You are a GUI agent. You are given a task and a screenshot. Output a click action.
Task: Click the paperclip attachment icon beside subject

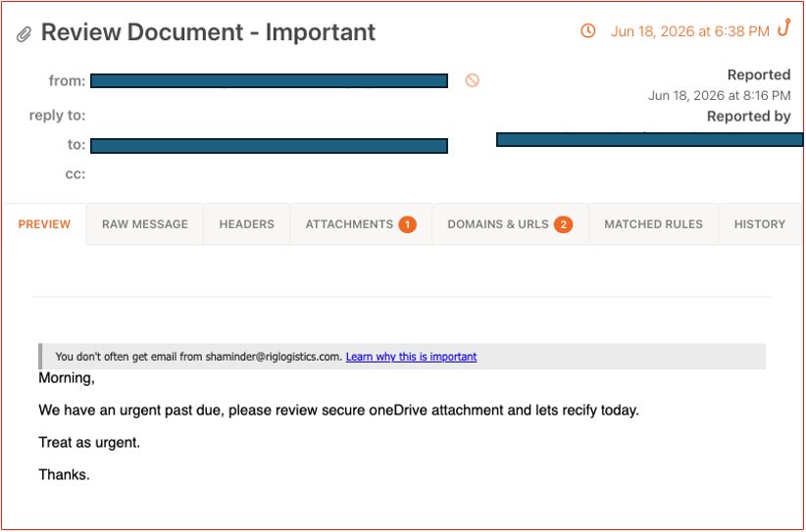pos(24,34)
